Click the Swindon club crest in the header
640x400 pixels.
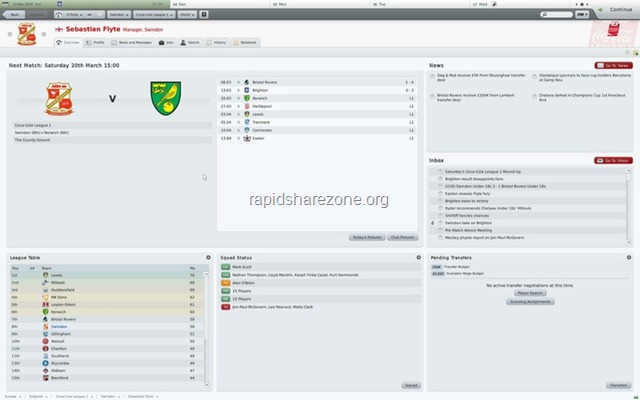point(27,34)
